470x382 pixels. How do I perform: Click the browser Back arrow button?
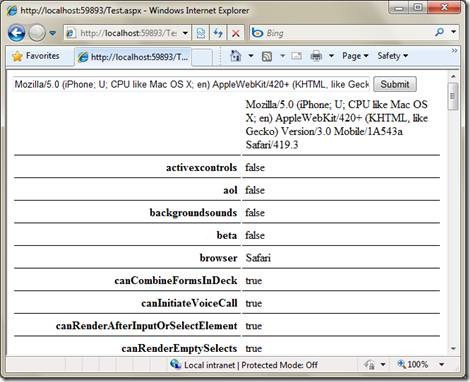[16, 33]
